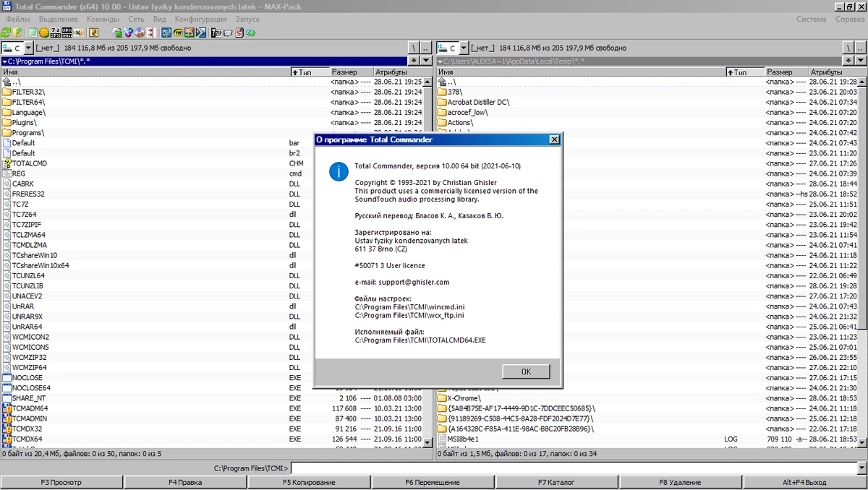Click the blue info icon in About dialog
This screenshot has height=490, width=868.
click(x=338, y=171)
